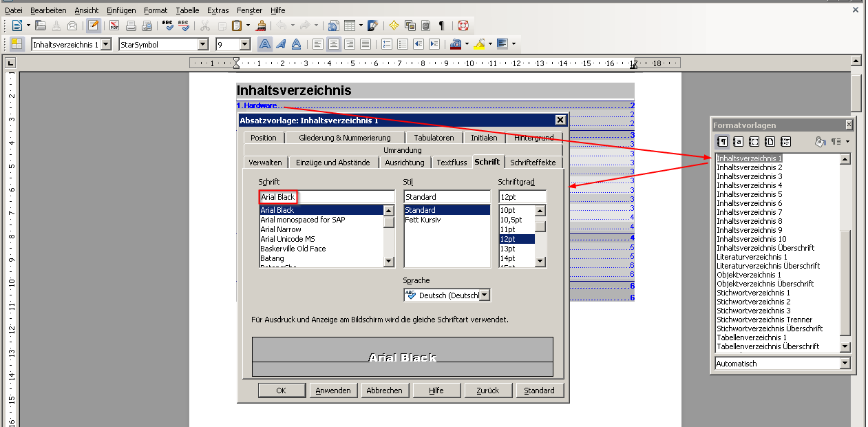This screenshot has height=427, width=868.
Task: Set Align Left paragraph icon
Action: 318,44
